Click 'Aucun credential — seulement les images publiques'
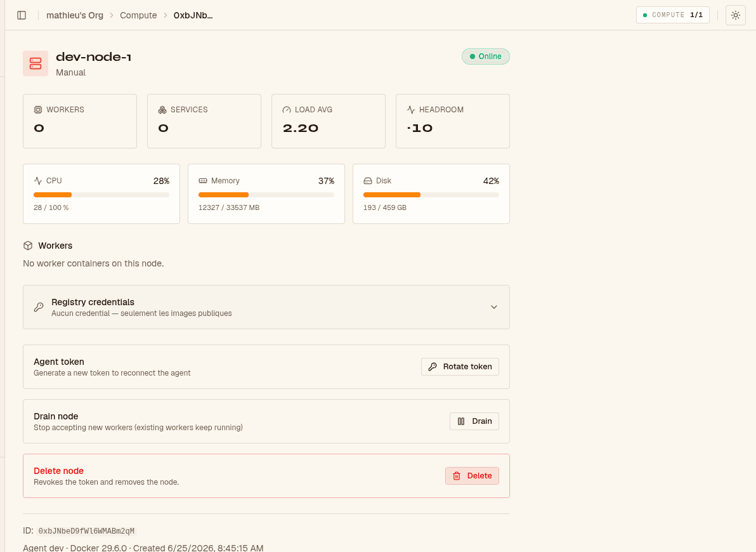The height and width of the screenshot is (552, 756). tap(142, 313)
